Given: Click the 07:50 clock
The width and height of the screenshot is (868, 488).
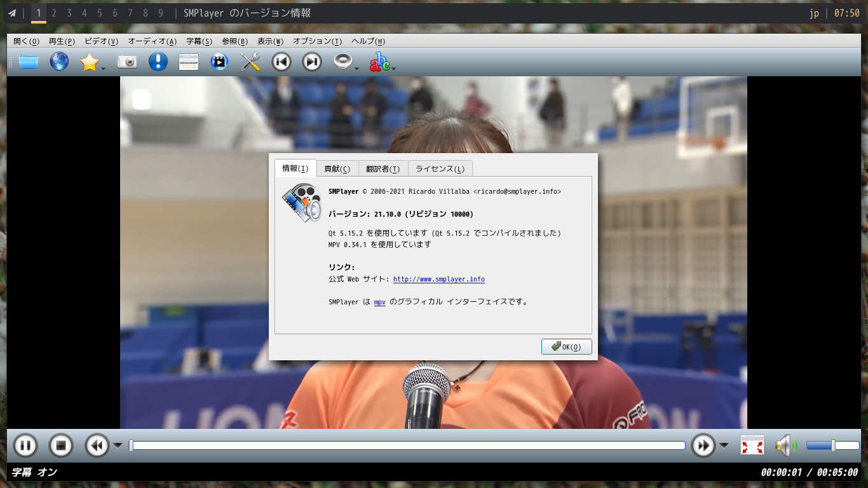Looking at the screenshot, I should pos(846,13).
